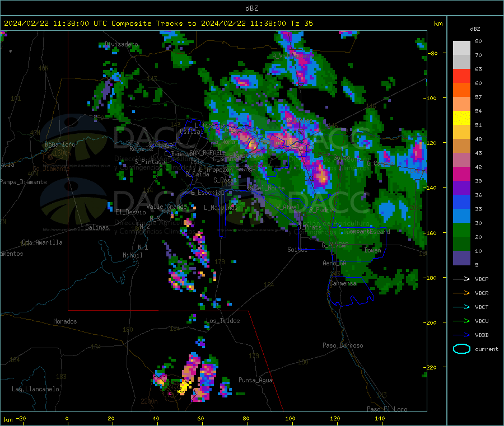Click the red 60 dBZ color swatch
This screenshot has width=504, height=426.
(x=461, y=76)
